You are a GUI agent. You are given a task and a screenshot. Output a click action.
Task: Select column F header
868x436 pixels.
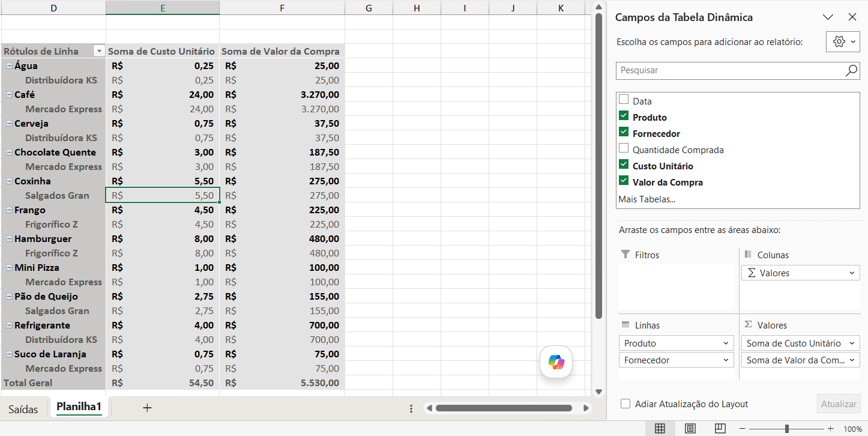click(282, 7)
